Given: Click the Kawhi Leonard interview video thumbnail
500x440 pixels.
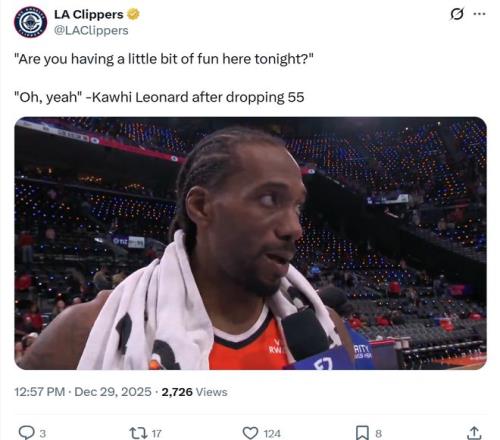Looking at the screenshot, I should pos(250,243).
